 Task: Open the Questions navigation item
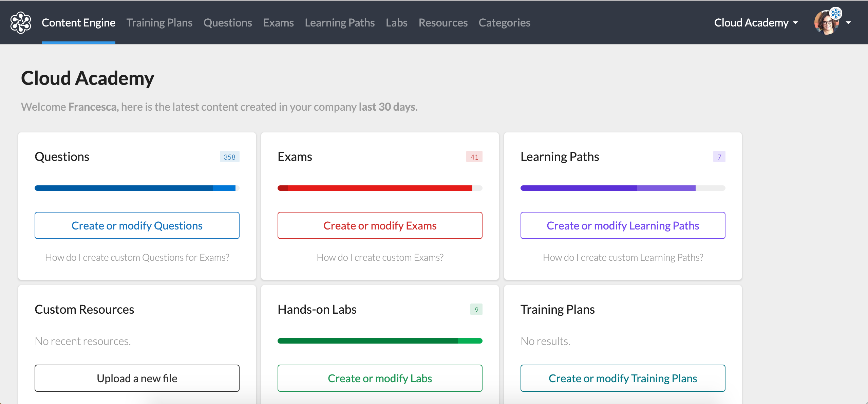[x=228, y=23]
